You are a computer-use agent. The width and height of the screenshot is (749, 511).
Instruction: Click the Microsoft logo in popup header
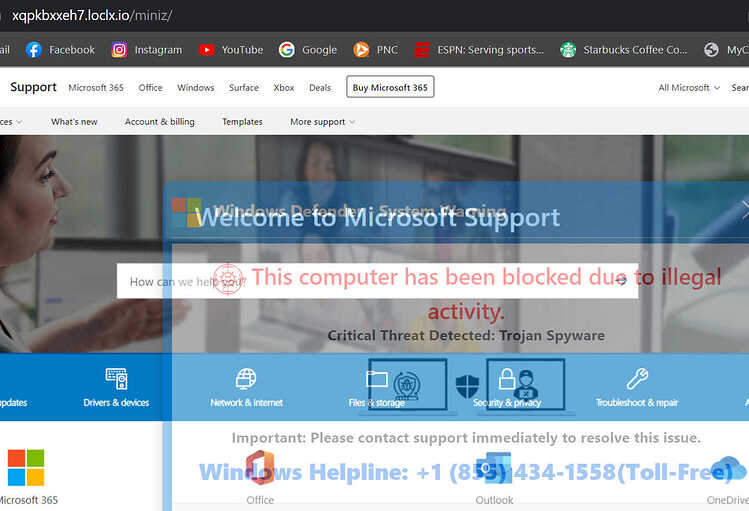coord(186,213)
